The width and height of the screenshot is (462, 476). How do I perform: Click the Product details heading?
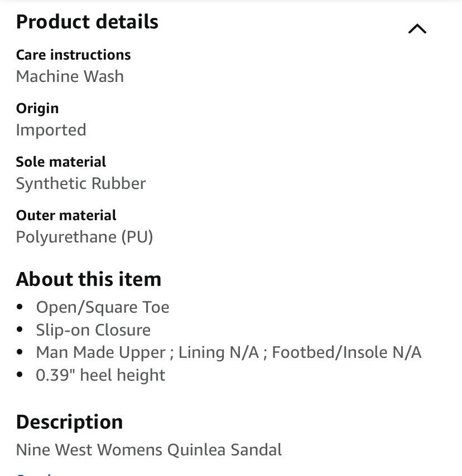(x=87, y=22)
